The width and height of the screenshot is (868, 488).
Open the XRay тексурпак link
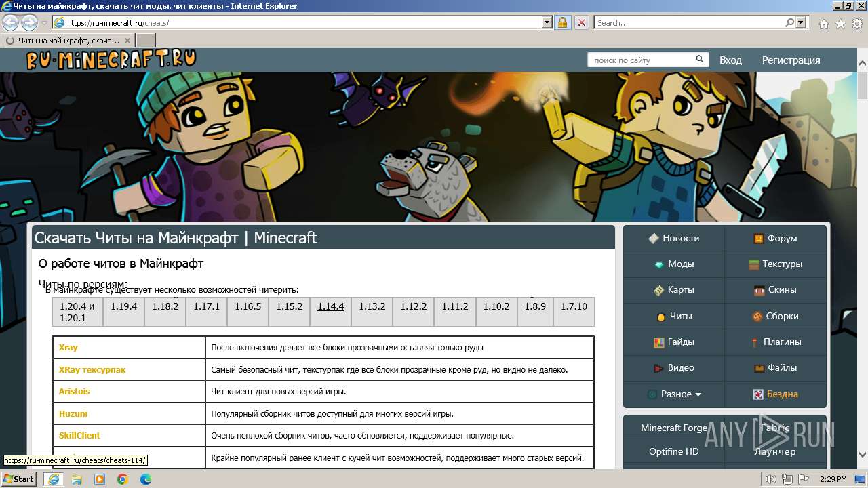click(92, 369)
